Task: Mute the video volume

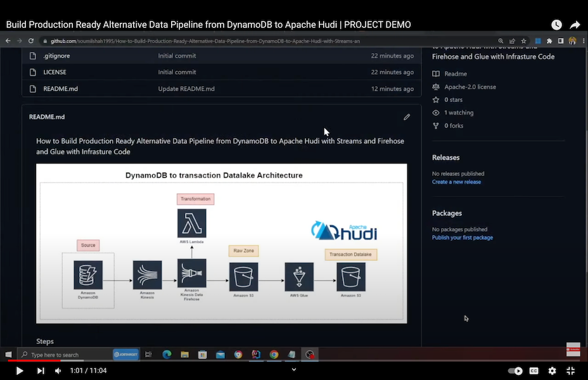Action: (58, 370)
